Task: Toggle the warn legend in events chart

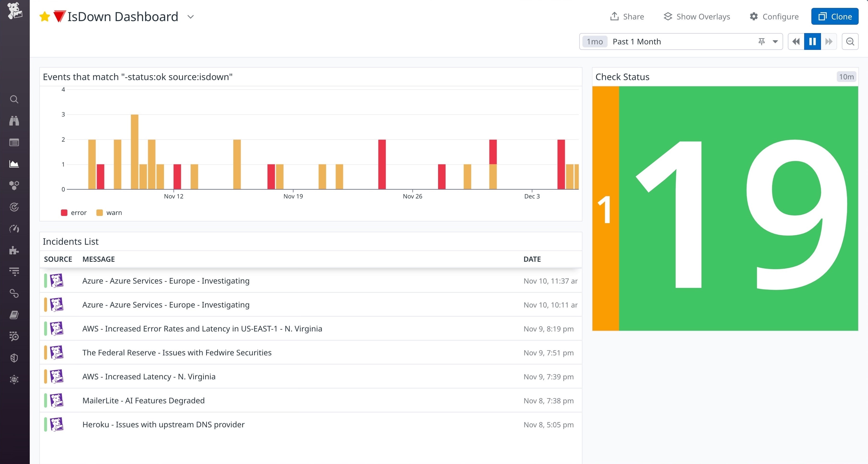Action: 108,213
